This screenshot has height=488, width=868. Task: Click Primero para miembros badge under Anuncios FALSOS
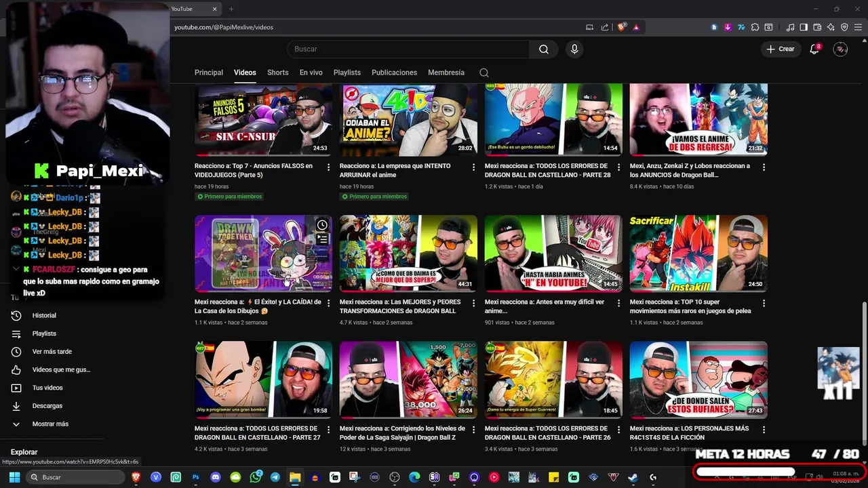click(229, 197)
